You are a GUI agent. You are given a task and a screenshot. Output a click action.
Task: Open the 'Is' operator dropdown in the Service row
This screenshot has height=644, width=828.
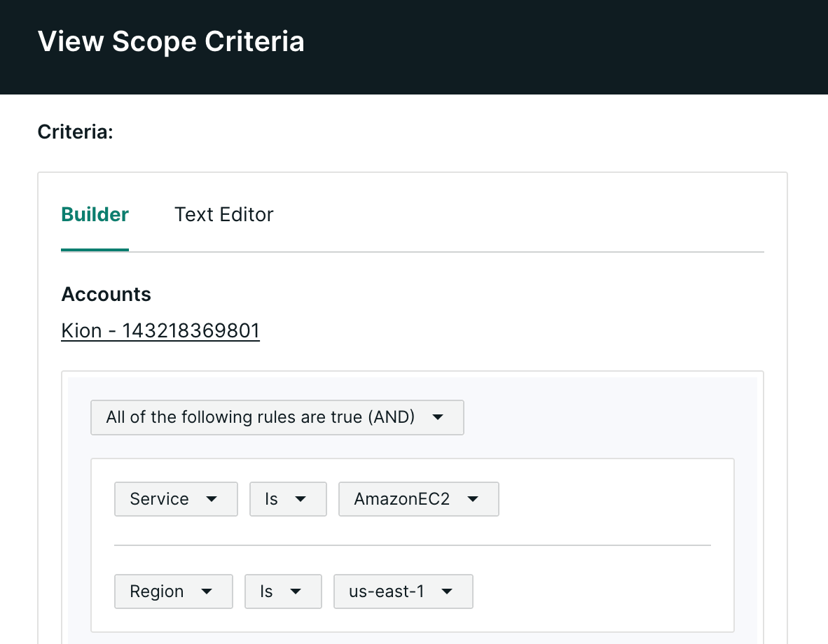(x=289, y=499)
